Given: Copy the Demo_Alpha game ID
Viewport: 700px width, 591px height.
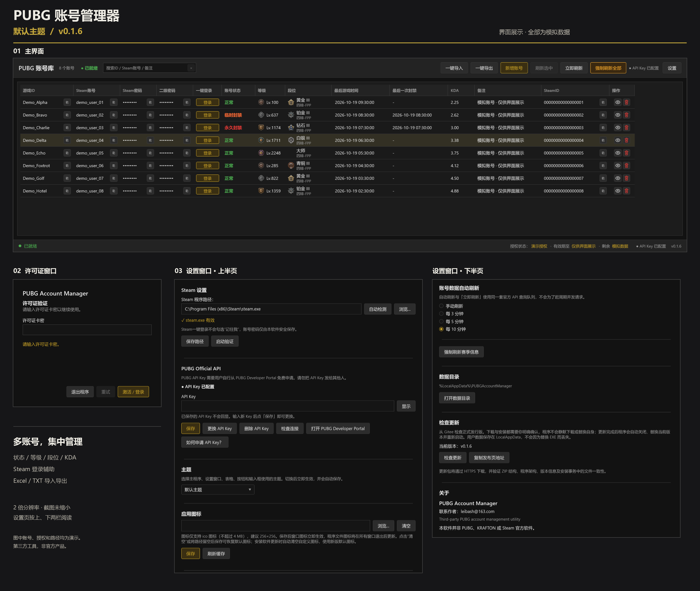Looking at the screenshot, I should 67,103.
